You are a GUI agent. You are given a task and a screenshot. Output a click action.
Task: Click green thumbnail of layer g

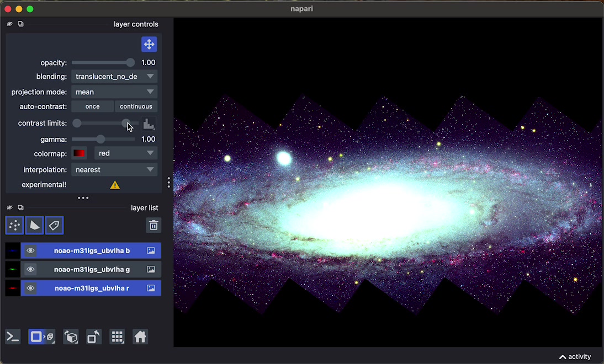13,269
